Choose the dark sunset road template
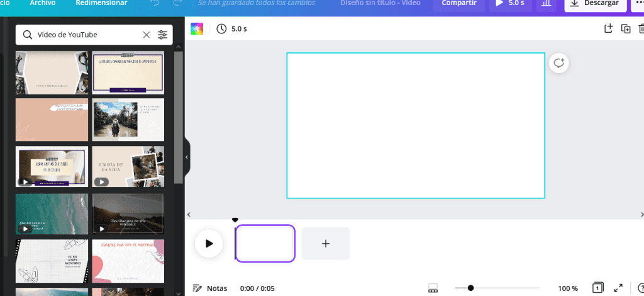The width and height of the screenshot is (644, 296). point(128,214)
